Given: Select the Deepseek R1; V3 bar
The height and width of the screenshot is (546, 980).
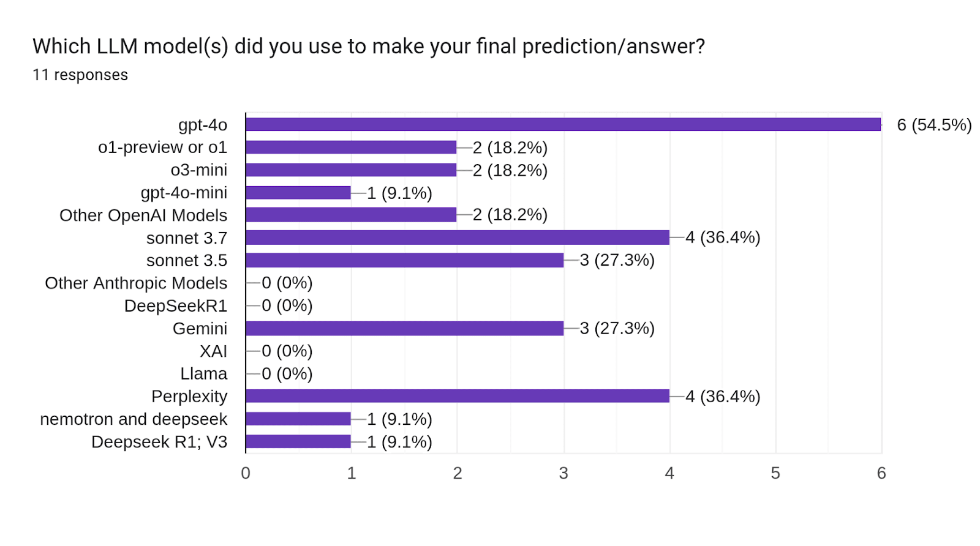Looking at the screenshot, I should 298,441.
